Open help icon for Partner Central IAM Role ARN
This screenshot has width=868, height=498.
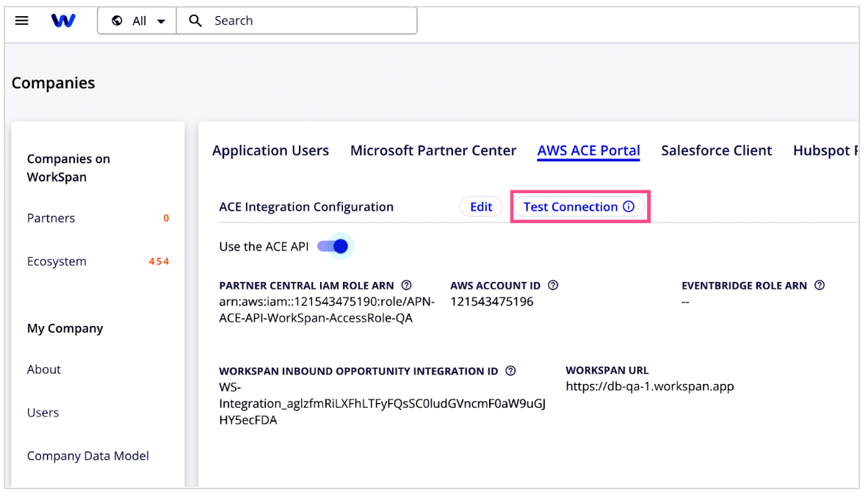(406, 285)
